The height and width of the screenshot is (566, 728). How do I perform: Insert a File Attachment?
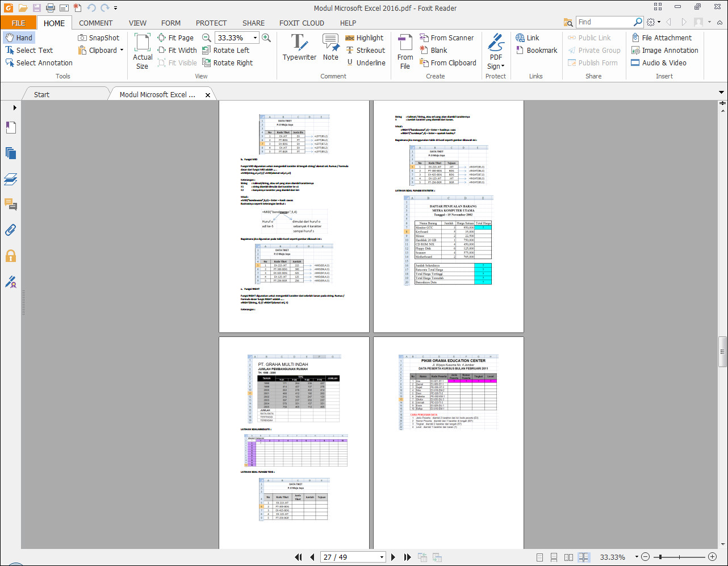662,38
